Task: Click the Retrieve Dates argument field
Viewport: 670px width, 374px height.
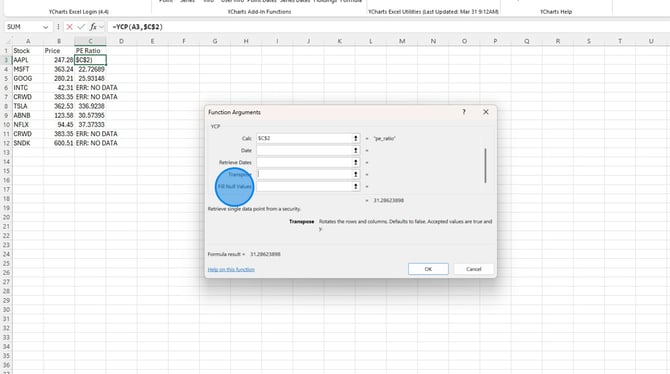Action: (304, 162)
